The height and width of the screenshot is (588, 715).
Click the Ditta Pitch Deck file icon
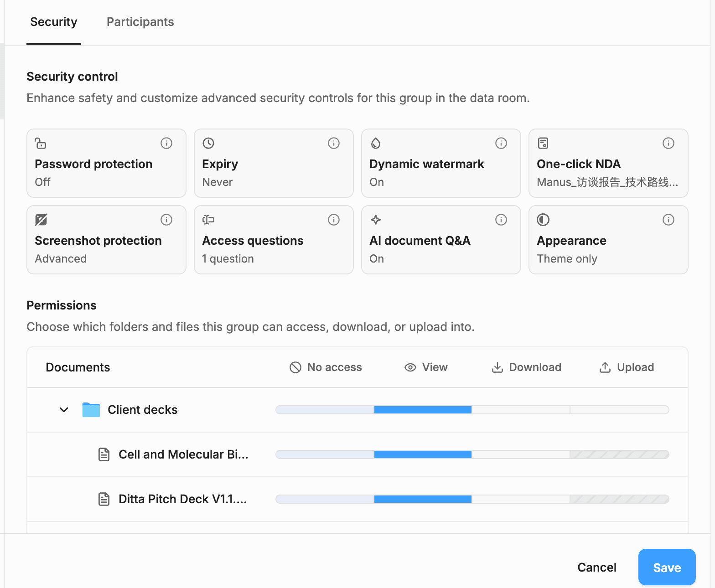[104, 499]
